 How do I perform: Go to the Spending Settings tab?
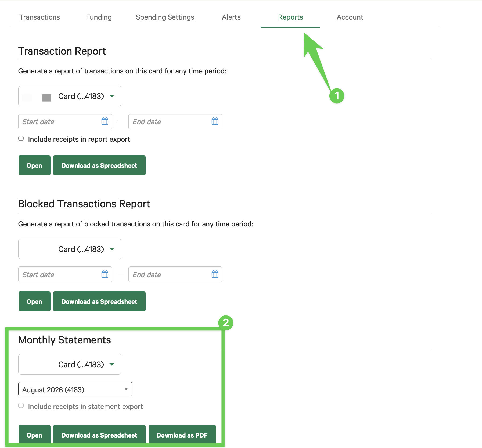click(x=165, y=17)
